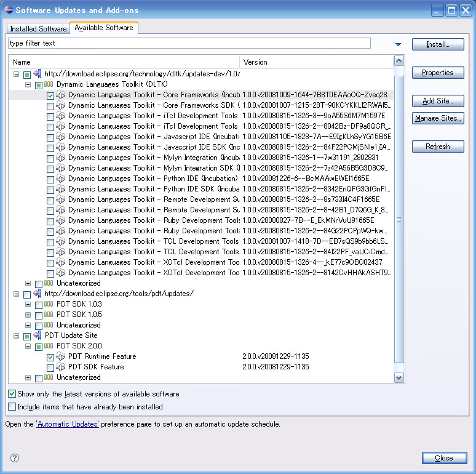Image resolution: width=476 pixels, height=474 pixels.
Task: Expand Uncategorized under the DLTK site
Action: click(28, 284)
